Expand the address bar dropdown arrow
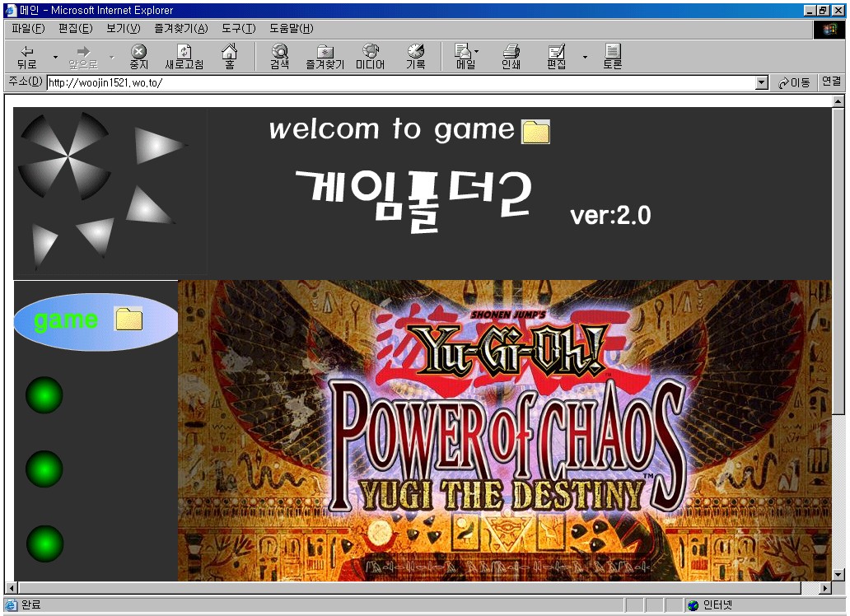This screenshot has height=616, width=850. click(762, 83)
